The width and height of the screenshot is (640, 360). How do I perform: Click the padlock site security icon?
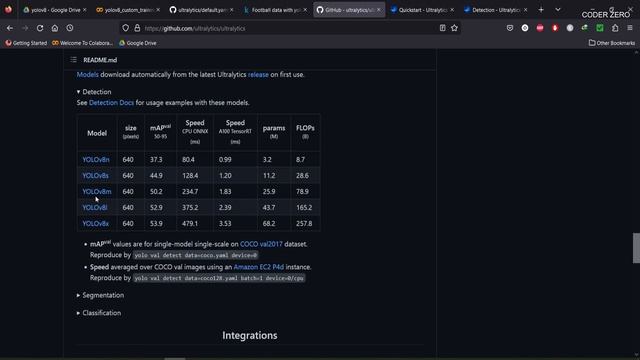[137, 28]
